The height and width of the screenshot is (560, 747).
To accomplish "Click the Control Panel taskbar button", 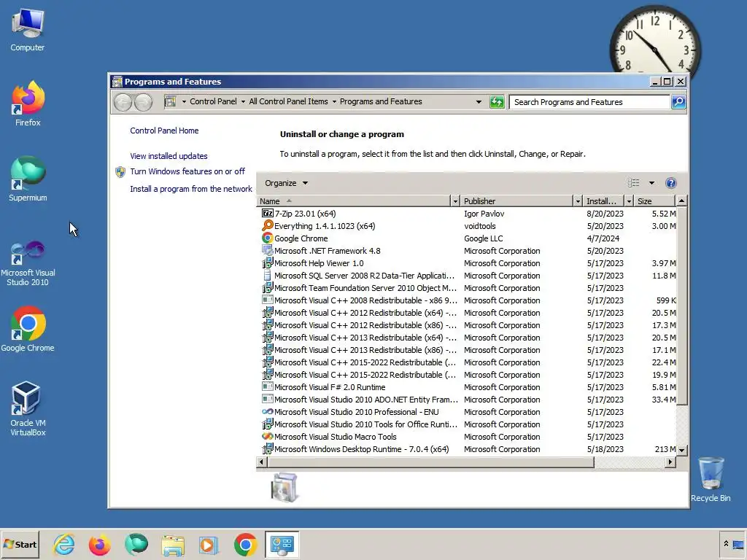I will pos(282,544).
